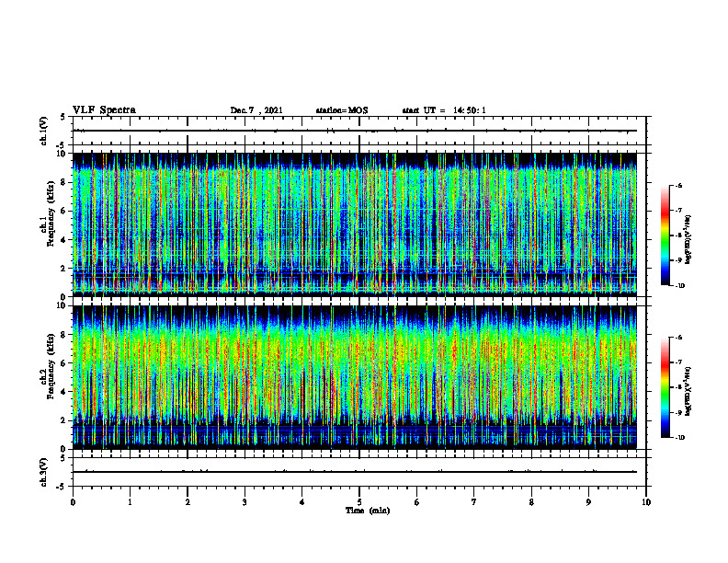Screen dimensions: 728x563
Task: Click the "8" tick on the Time axis
Action: click(531, 502)
